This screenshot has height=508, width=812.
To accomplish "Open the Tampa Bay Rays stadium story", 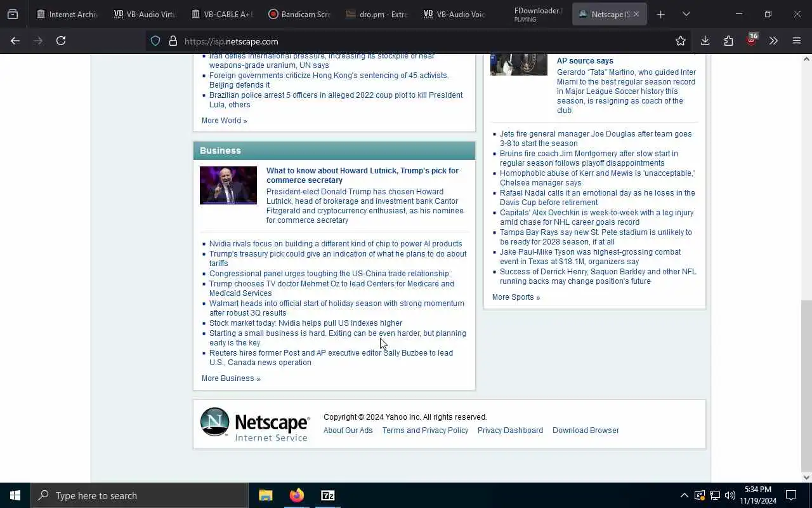I will [596, 237].
